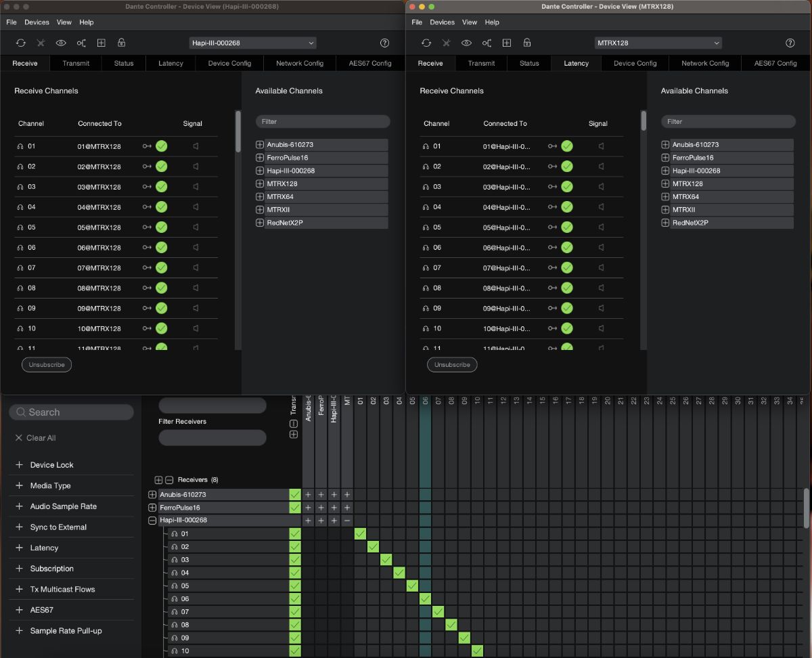Viewport: 812px width, 658px height.
Task: Click the plus-box icon in Hapi-III window toolbar
Action: [x=101, y=43]
